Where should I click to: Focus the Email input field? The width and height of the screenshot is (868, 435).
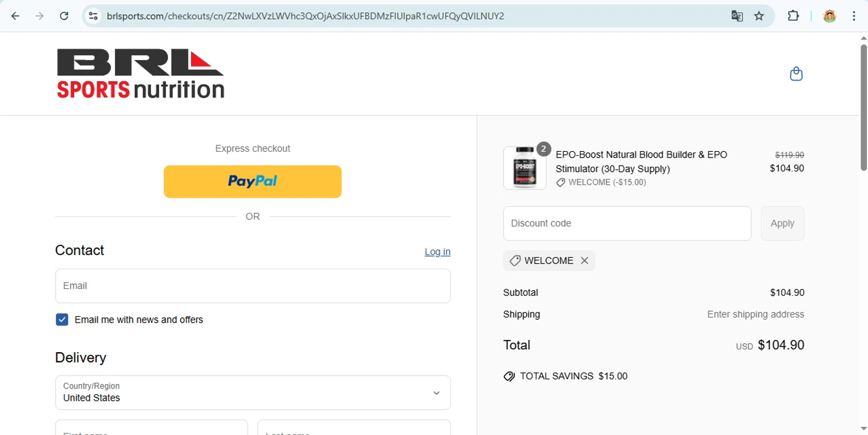[253, 286]
